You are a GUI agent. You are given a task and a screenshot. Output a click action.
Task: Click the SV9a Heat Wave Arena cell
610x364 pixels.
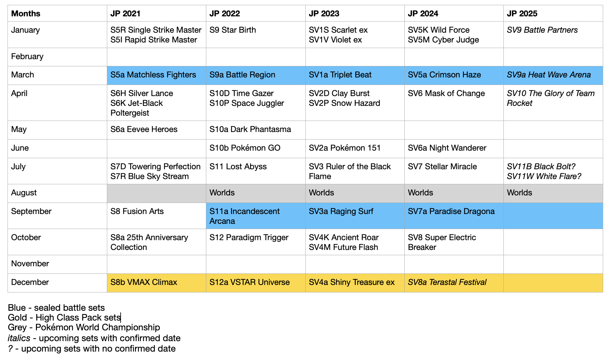click(553, 75)
